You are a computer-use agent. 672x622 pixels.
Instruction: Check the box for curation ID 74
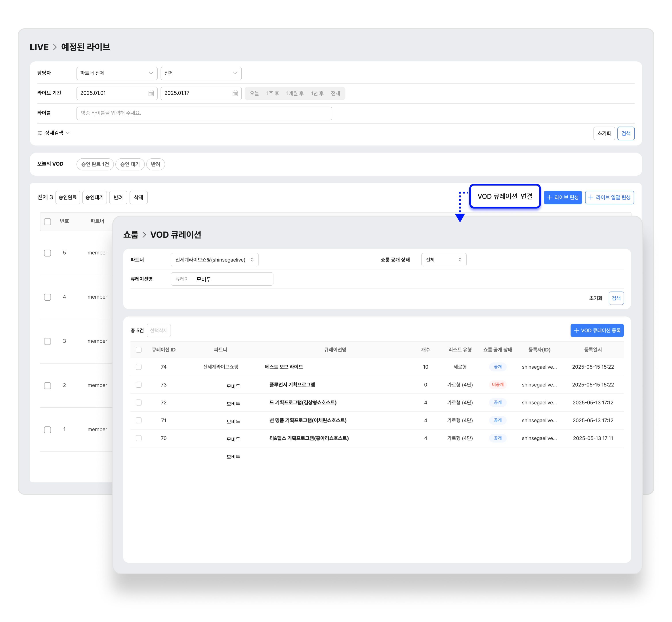138,367
